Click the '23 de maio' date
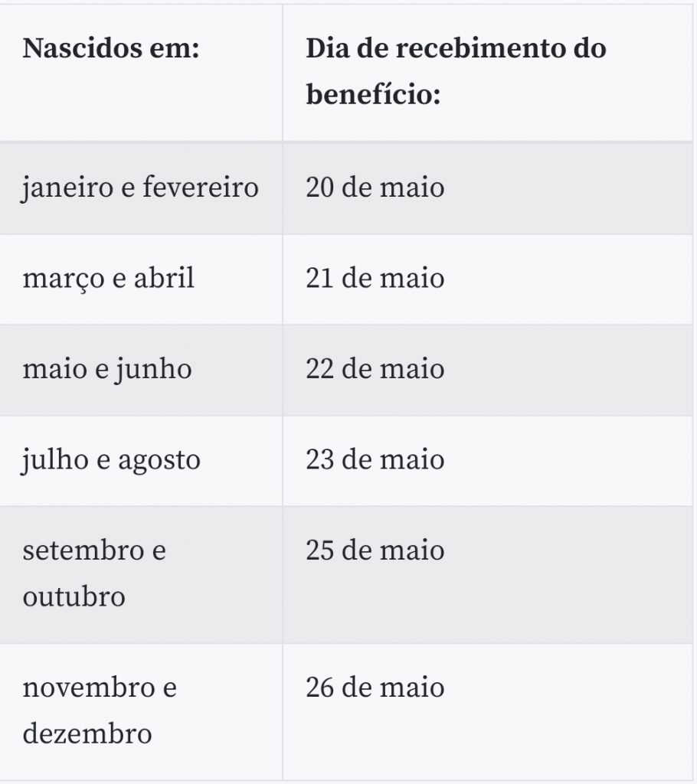 pyautogui.click(x=375, y=460)
